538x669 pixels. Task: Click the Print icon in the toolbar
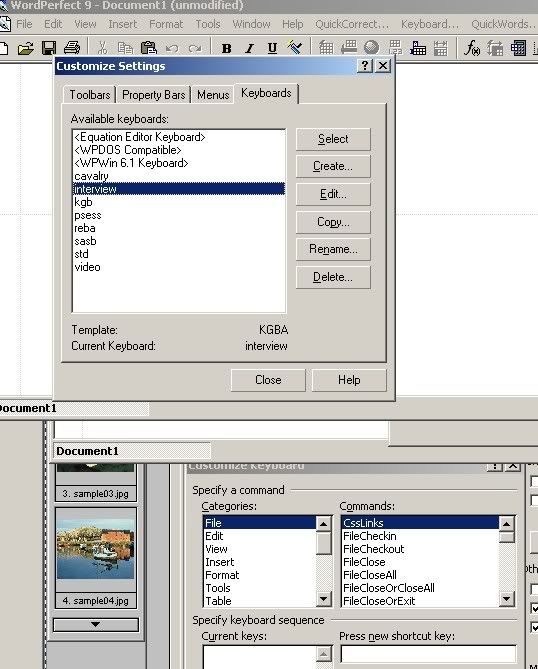click(72, 48)
